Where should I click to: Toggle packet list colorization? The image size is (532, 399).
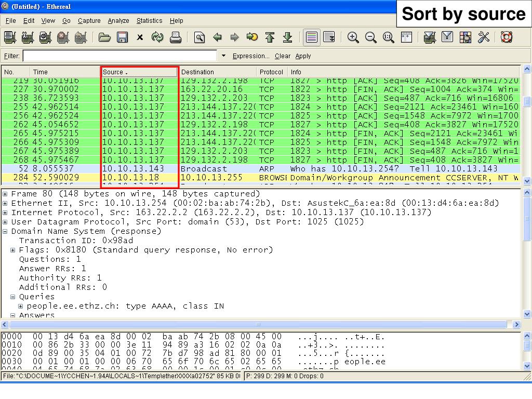[312, 37]
